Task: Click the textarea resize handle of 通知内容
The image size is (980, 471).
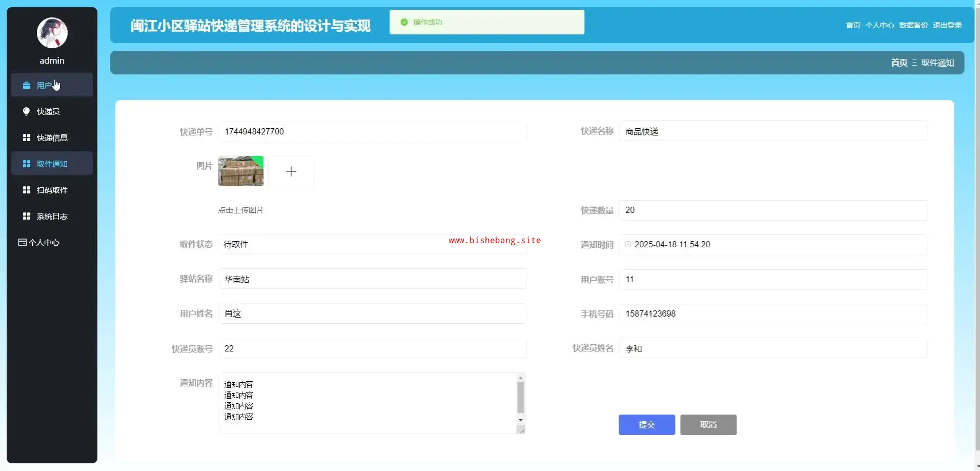Action: coord(521,430)
